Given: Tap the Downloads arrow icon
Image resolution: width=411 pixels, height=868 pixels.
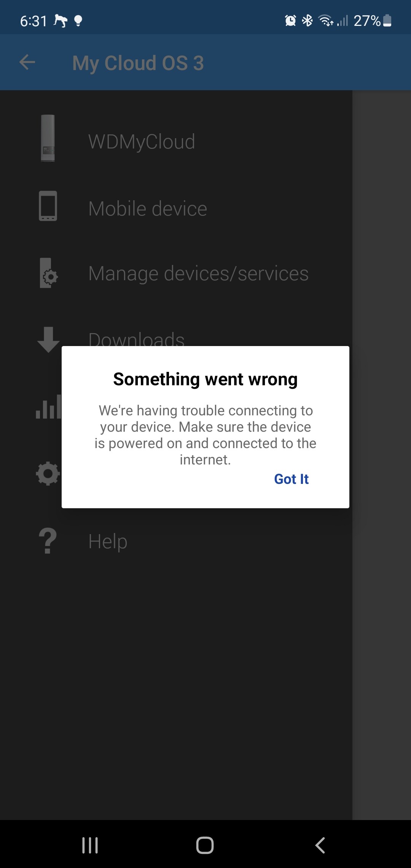Looking at the screenshot, I should click(x=48, y=339).
